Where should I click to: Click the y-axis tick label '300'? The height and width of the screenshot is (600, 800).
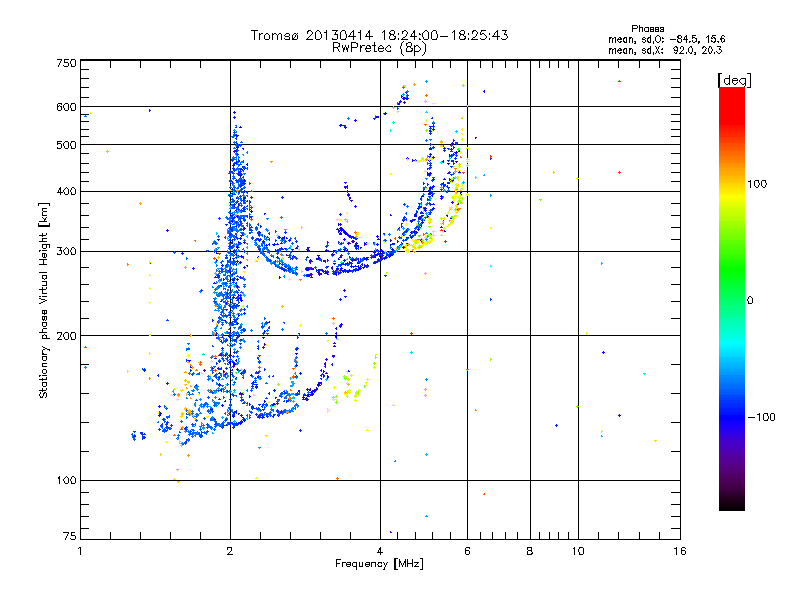[x=66, y=252]
